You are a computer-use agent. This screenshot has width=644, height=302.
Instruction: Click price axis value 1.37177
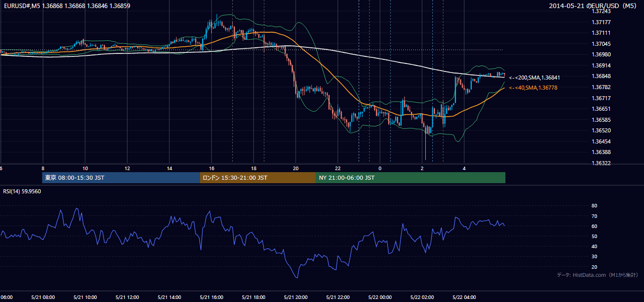[601, 22]
